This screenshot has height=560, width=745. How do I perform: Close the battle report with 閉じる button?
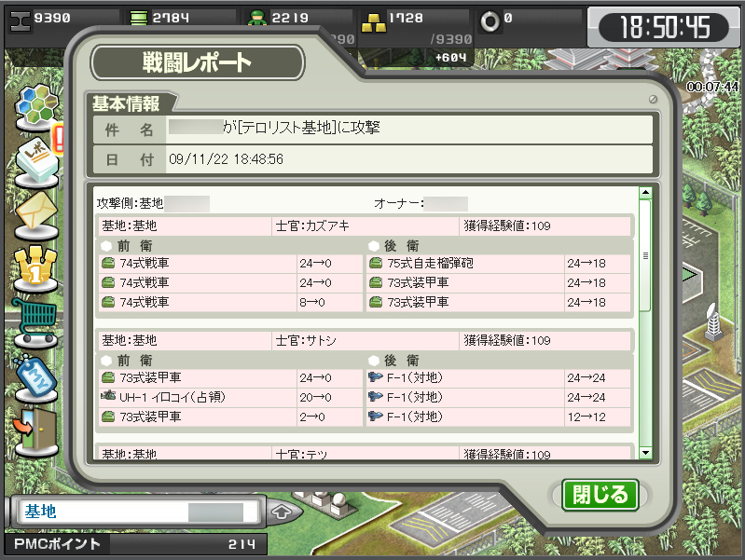(x=600, y=495)
